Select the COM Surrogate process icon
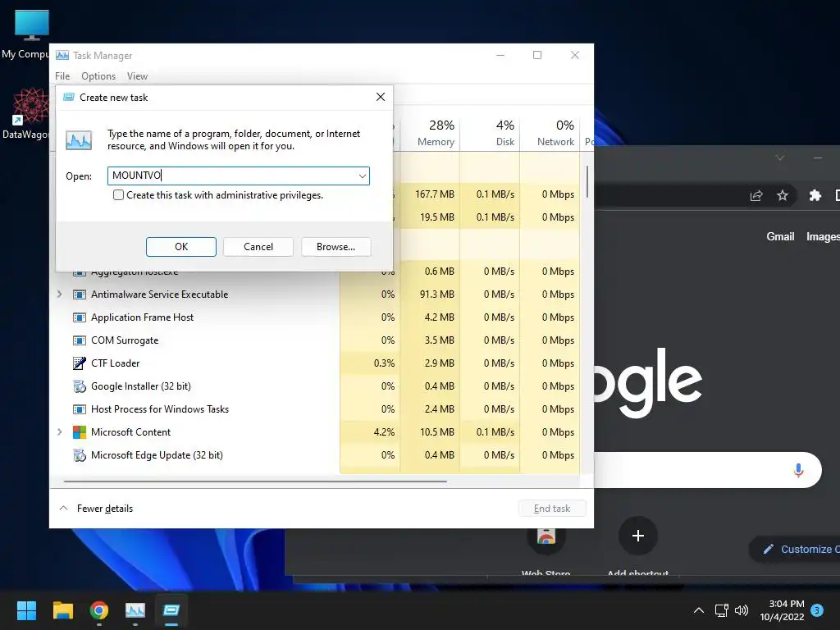The height and width of the screenshot is (630, 840). click(80, 340)
